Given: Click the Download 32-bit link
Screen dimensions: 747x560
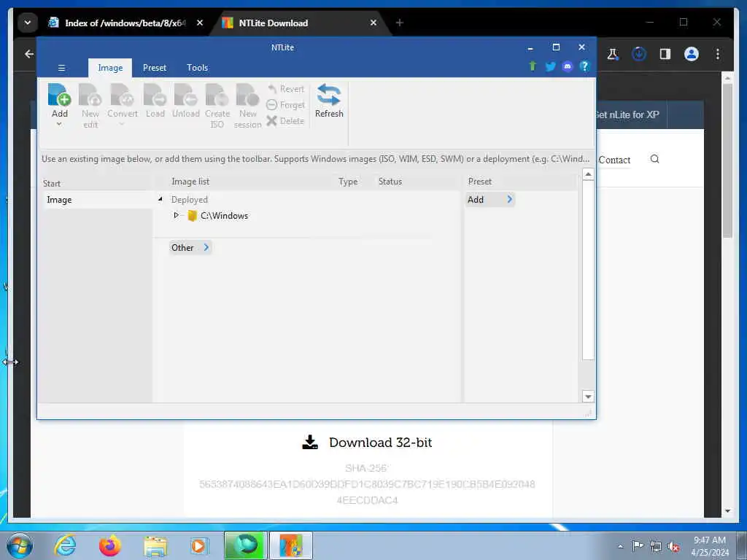Looking at the screenshot, I should pyautogui.click(x=368, y=443).
